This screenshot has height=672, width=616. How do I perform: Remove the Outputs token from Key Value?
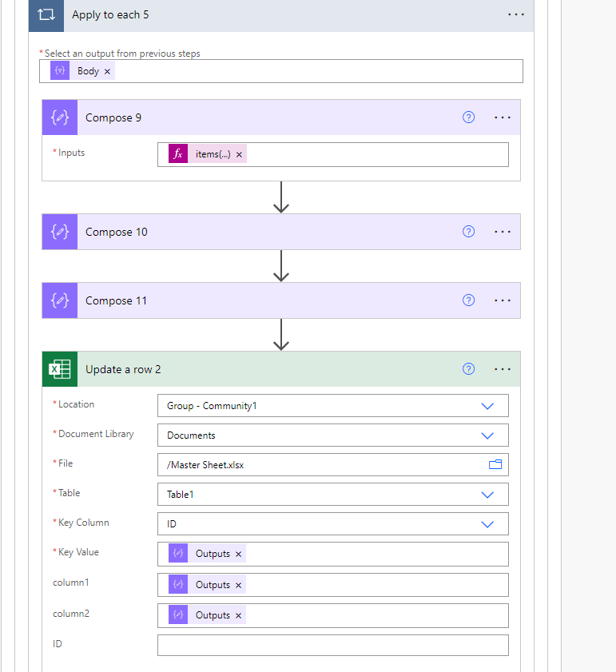[238, 554]
